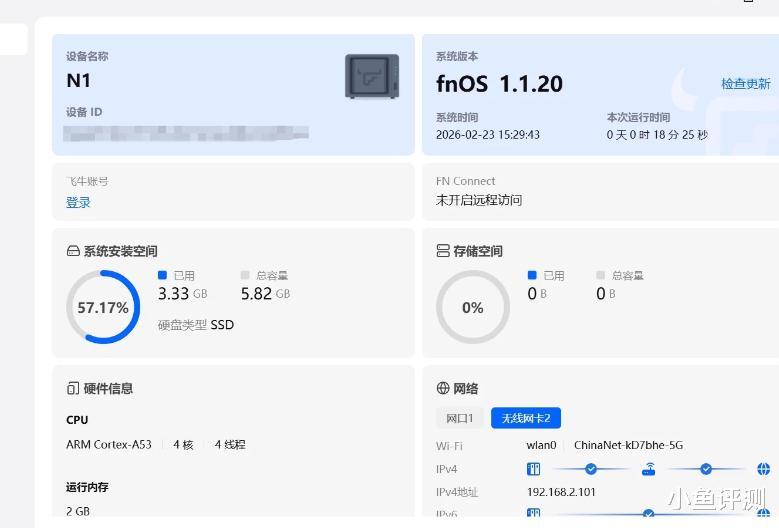
Task: Click the IPv4 router icon
Action: [648, 469]
